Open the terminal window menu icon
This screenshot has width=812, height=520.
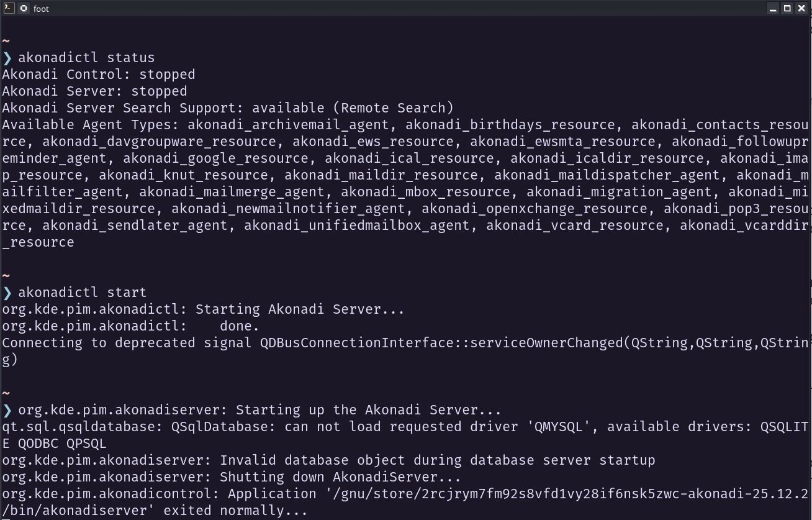click(x=8, y=8)
